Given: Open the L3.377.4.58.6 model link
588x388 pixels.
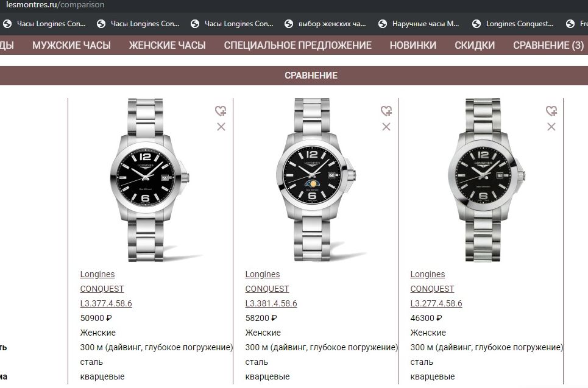Looking at the screenshot, I should [x=106, y=303].
